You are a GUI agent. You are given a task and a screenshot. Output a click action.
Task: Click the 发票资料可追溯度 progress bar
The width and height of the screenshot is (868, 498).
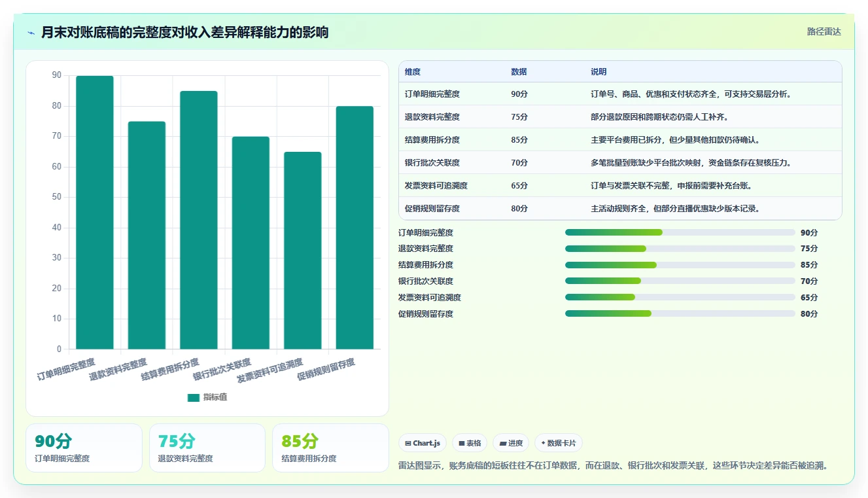point(680,297)
